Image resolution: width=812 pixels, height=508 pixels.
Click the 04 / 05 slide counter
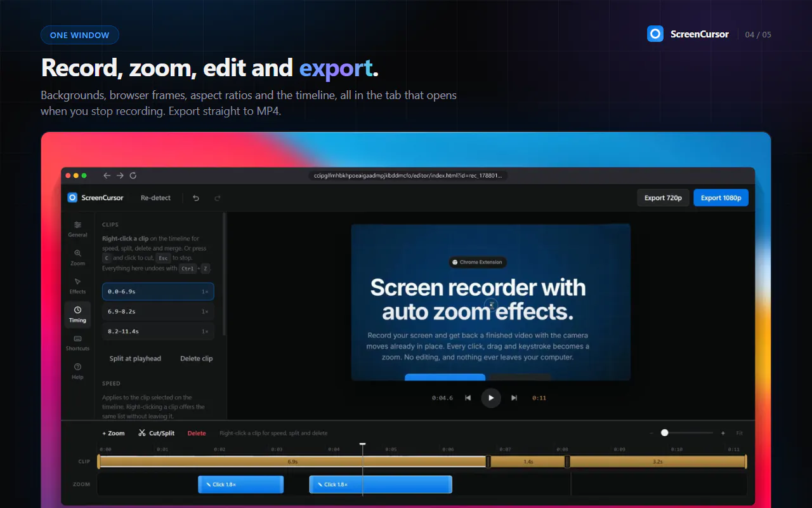(758, 35)
